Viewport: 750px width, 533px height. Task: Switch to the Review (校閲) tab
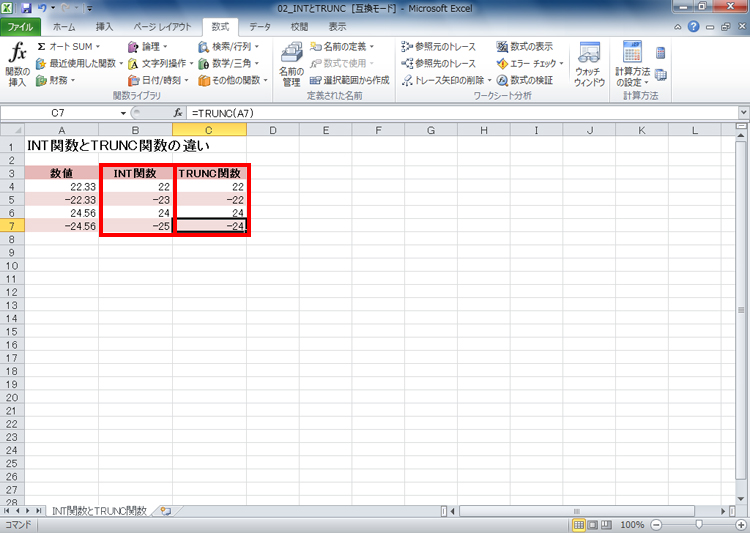tap(299, 27)
